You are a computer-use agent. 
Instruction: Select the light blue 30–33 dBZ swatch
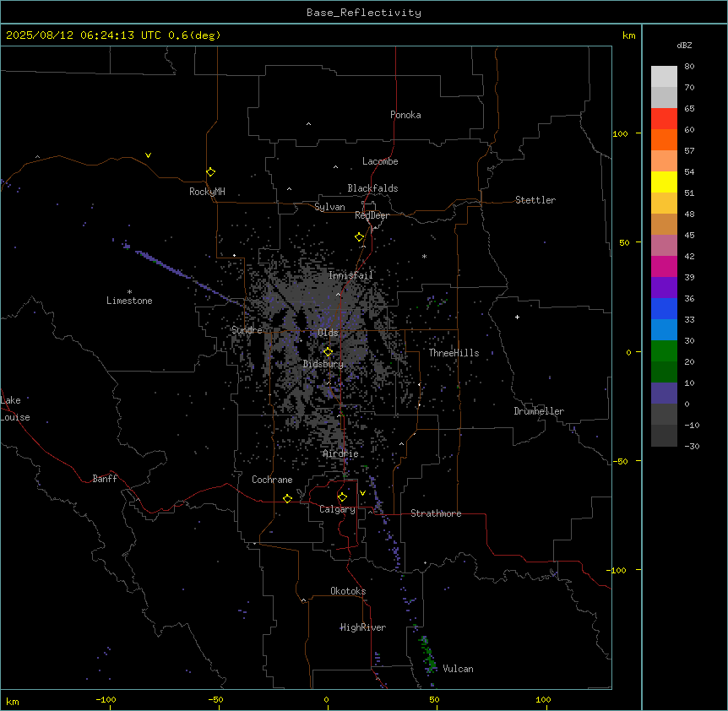point(664,330)
